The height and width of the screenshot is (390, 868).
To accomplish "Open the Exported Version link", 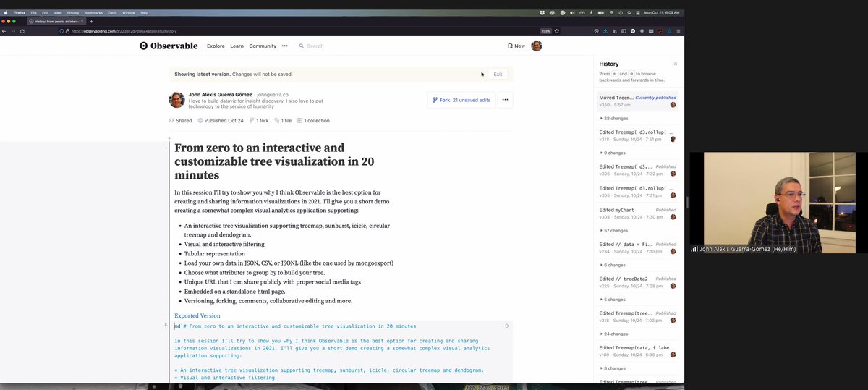I will pyautogui.click(x=197, y=315).
